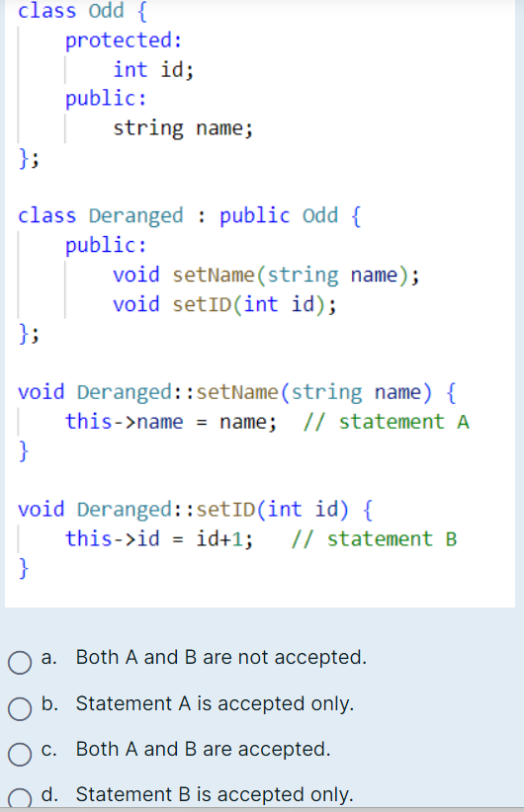This screenshot has height=812, width=524.
Task: Choose option d radio button
Action: pyautogui.click(x=20, y=798)
